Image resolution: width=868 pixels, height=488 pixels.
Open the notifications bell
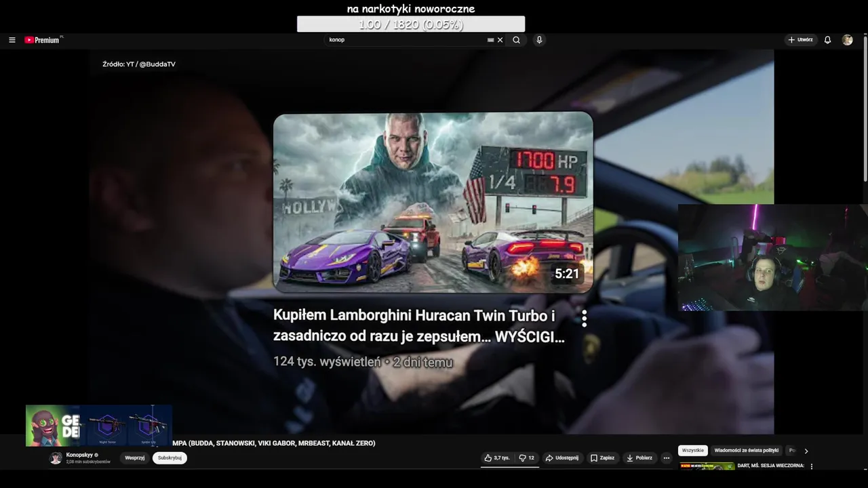(x=827, y=40)
